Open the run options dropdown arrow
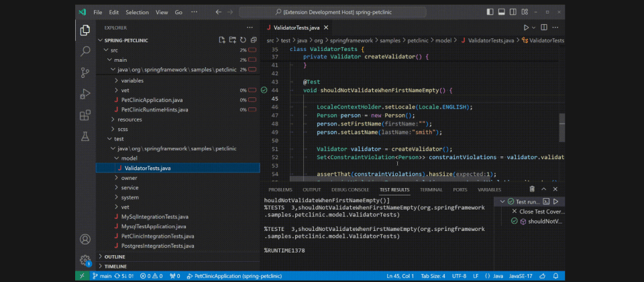 [x=533, y=28]
